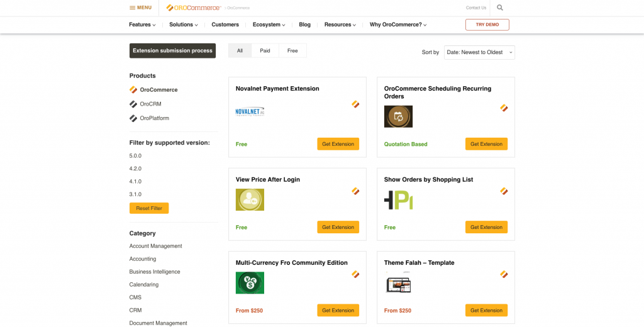
Task: Filter by supported version 4.1.0
Action: 135,182
